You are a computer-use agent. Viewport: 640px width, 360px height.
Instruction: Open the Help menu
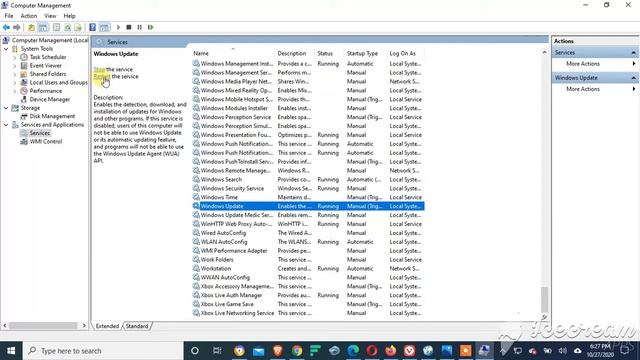69,16
